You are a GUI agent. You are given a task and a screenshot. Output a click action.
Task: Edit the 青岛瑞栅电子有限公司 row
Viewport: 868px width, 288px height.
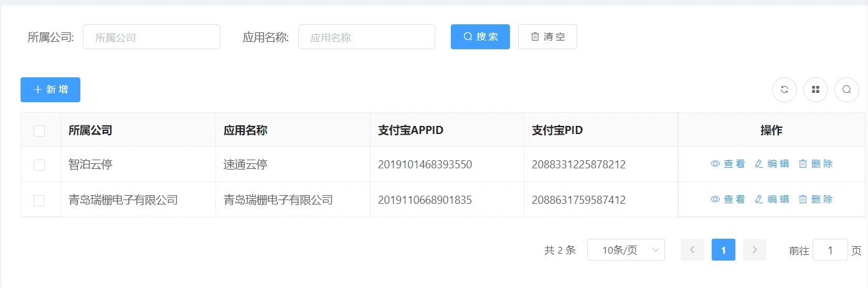(772, 199)
